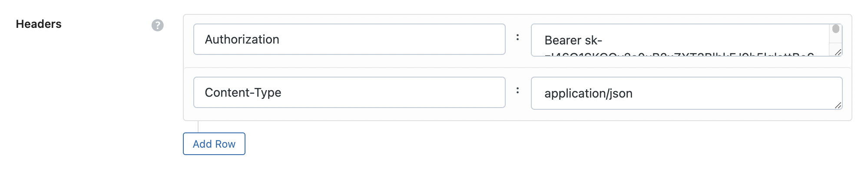
Task: Click into the application/json value textarea
Action: click(686, 93)
